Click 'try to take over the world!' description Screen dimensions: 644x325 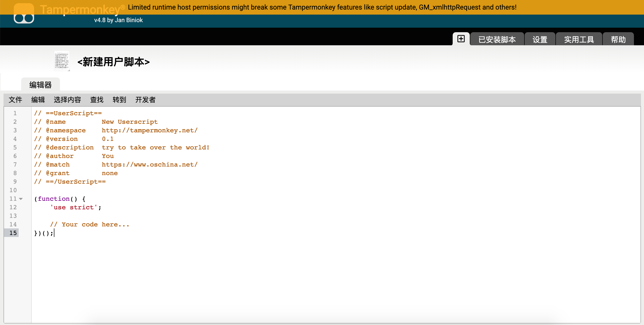click(156, 147)
